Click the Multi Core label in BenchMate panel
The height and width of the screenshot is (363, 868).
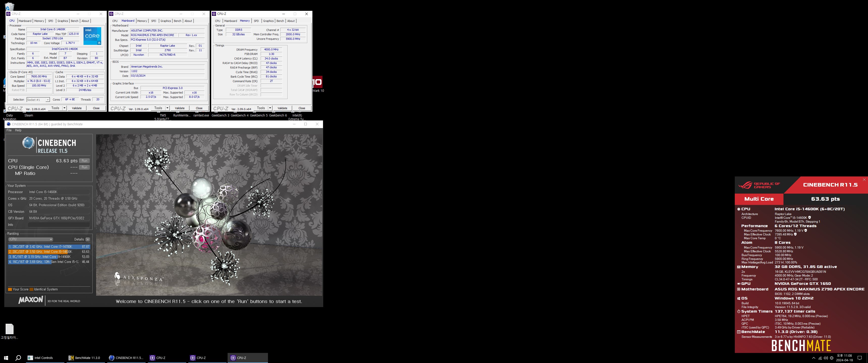tap(759, 199)
